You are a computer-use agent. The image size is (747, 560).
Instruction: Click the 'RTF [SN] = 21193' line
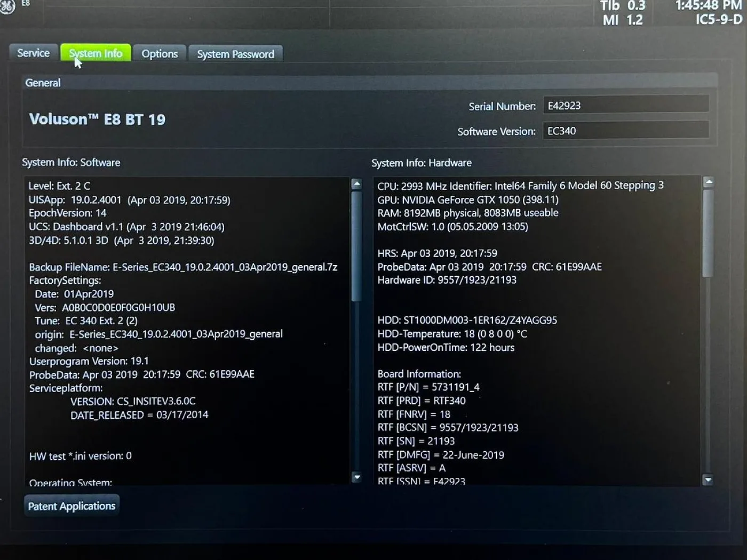point(416,441)
